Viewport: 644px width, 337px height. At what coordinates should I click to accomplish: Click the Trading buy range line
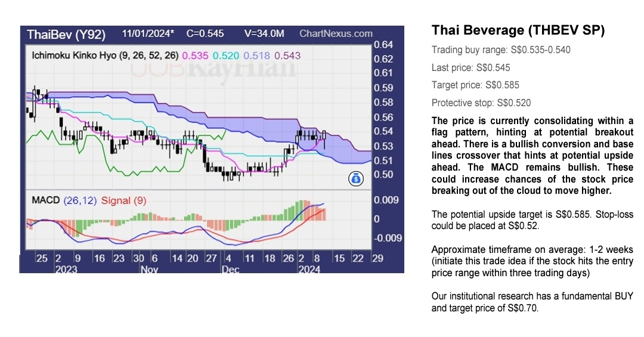pyautogui.click(x=501, y=50)
